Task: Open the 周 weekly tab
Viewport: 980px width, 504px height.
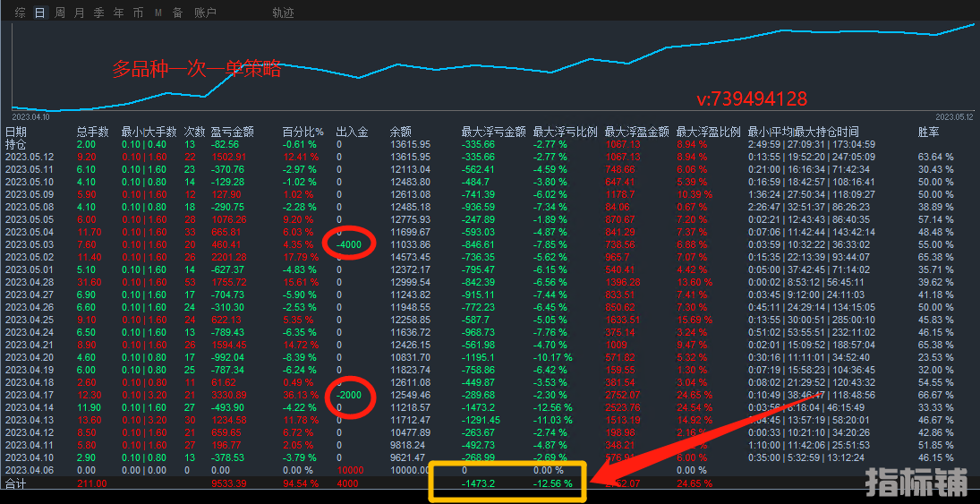Action: tap(59, 13)
